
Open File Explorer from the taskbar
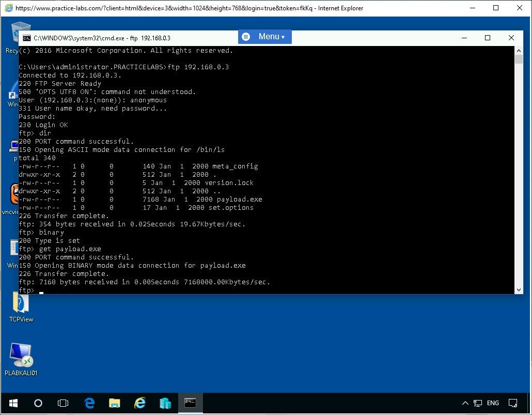coord(114,403)
